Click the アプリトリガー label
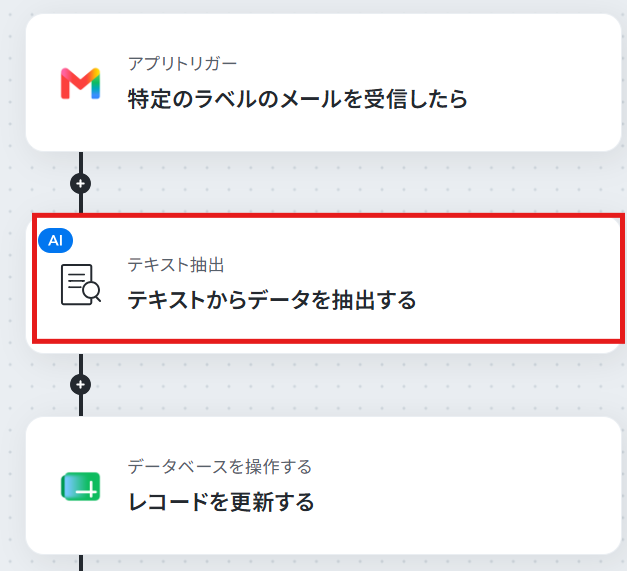The height and width of the screenshot is (571, 627). pyautogui.click(x=182, y=64)
